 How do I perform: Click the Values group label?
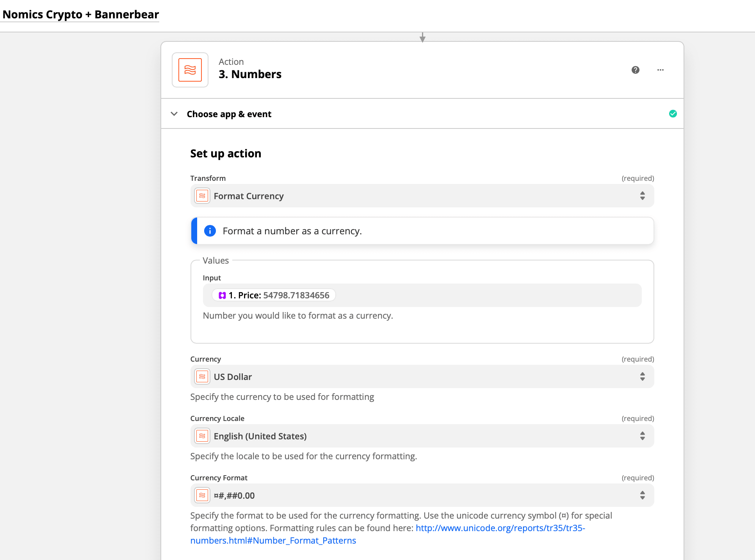216,260
